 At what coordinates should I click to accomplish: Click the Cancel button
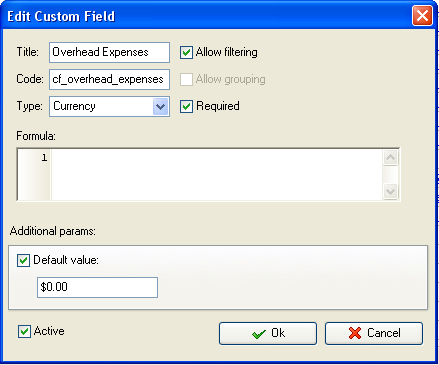[x=374, y=333]
